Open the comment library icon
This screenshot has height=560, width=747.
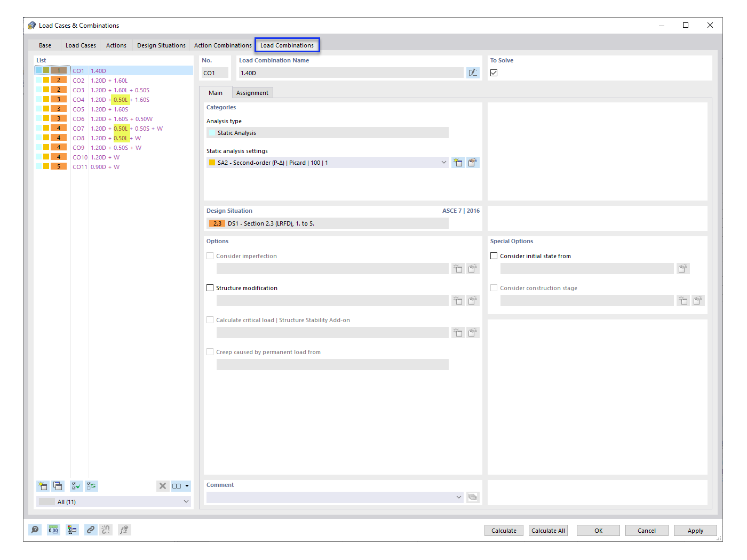(x=473, y=497)
